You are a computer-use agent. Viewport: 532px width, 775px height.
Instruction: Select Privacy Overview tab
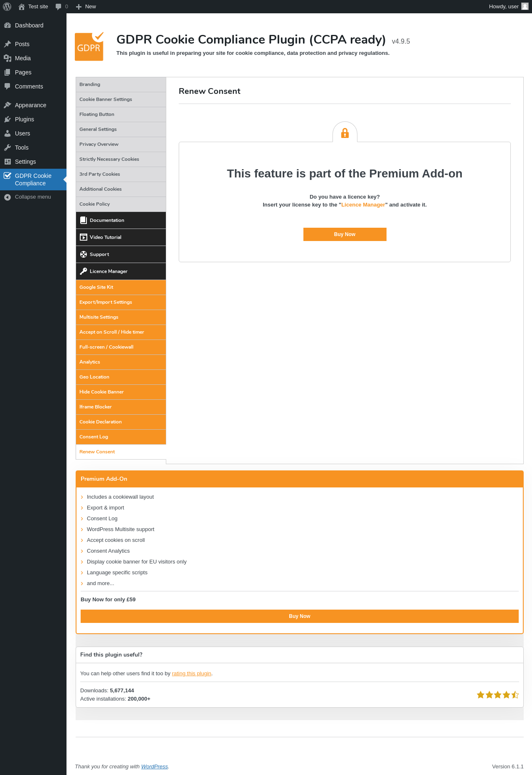click(x=121, y=144)
